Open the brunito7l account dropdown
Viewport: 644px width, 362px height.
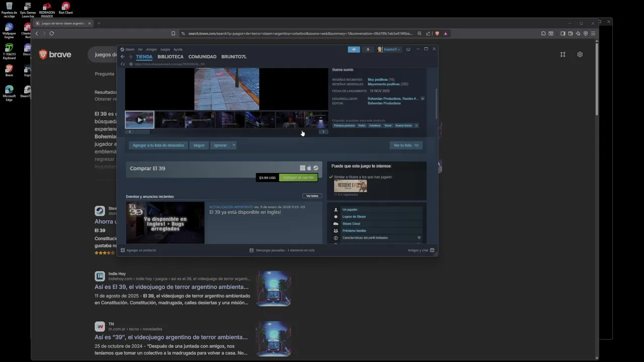pos(389,49)
